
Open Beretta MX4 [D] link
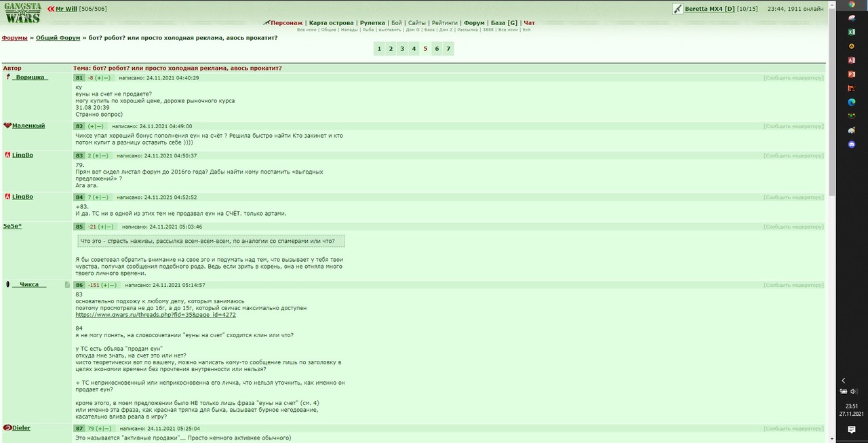click(709, 9)
